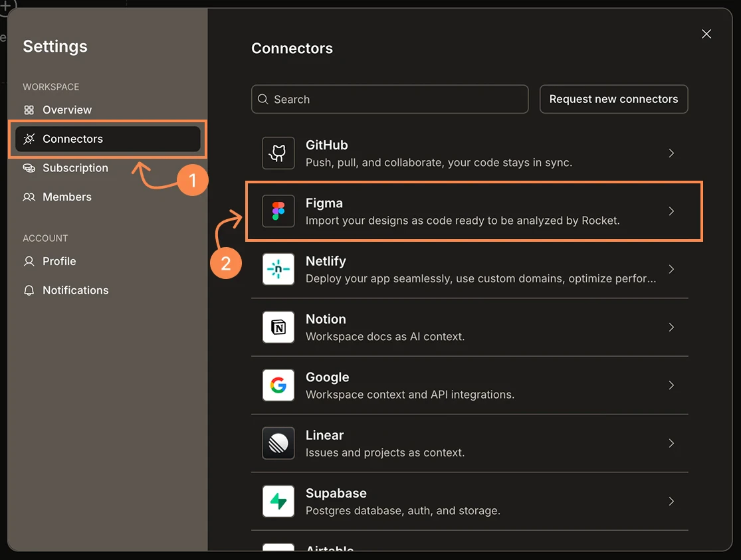Click the Supabase connector icon
The image size is (741, 560).
[x=278, y=502]
